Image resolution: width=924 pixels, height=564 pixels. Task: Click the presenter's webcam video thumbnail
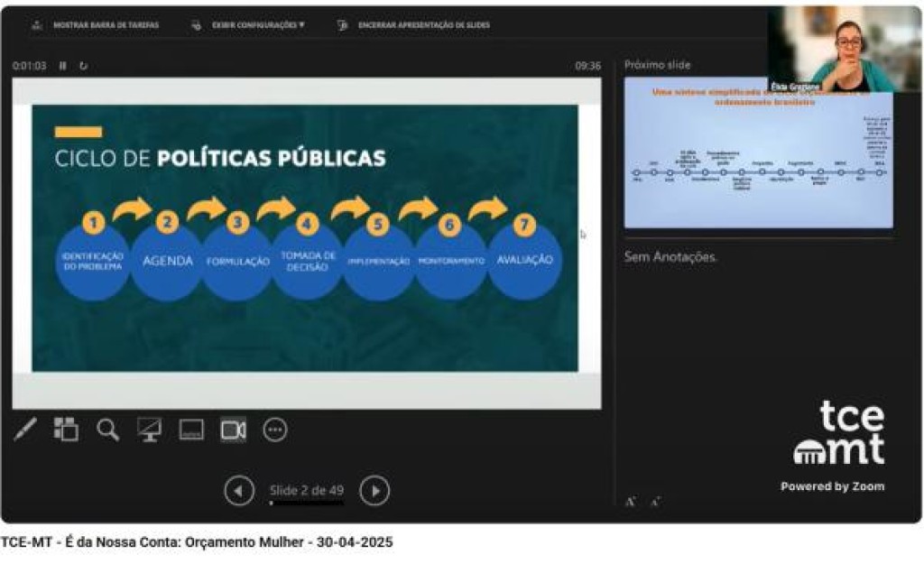point(844,50)
